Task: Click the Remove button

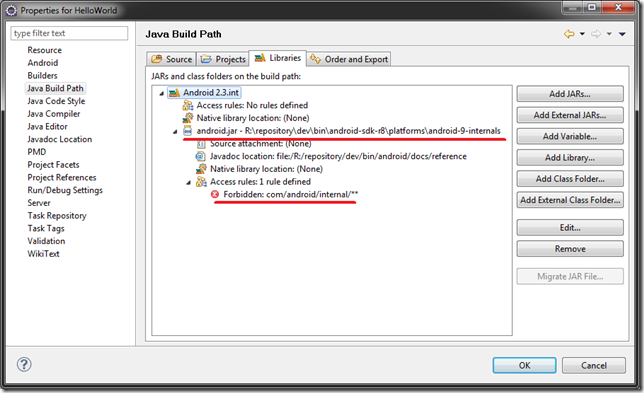Action: (570, 249)
